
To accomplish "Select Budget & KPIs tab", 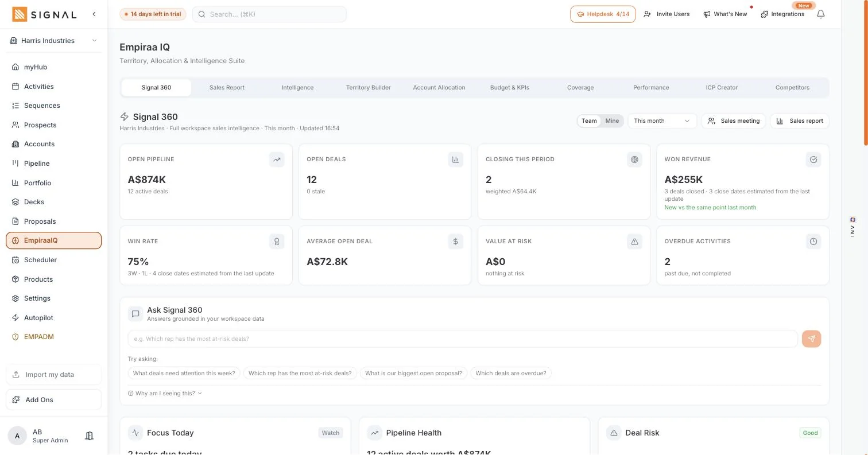I will (510, 88).
